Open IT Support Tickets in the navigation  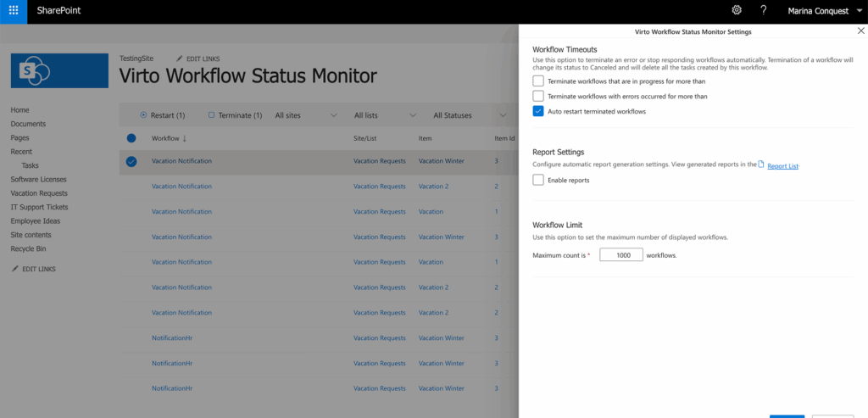pyautogui.click(x=39, y=207)
